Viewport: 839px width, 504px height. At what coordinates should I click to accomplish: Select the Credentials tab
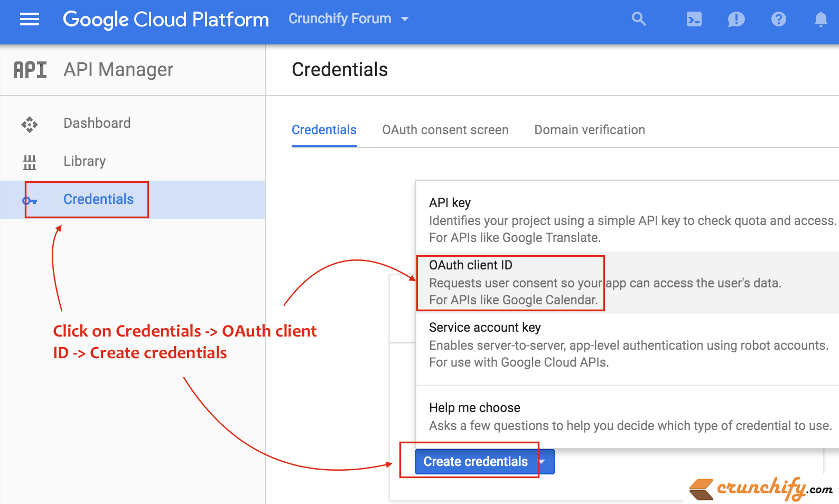point(324,130)
